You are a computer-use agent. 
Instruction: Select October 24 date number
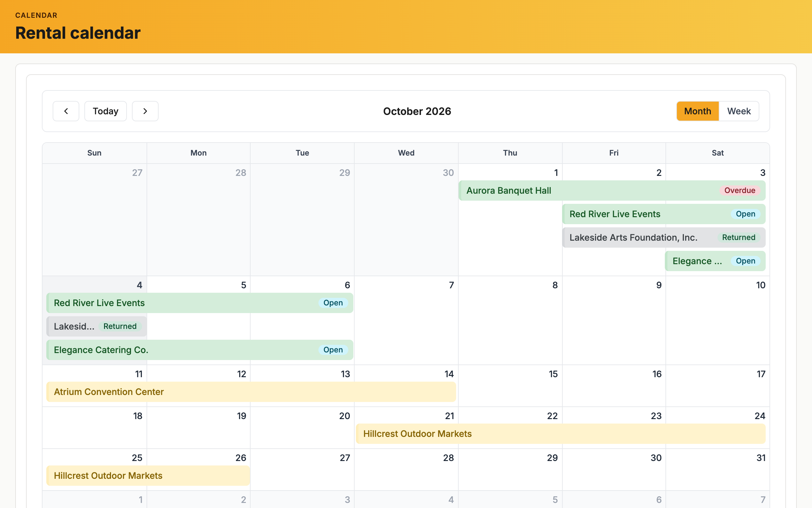coord(760,416)
